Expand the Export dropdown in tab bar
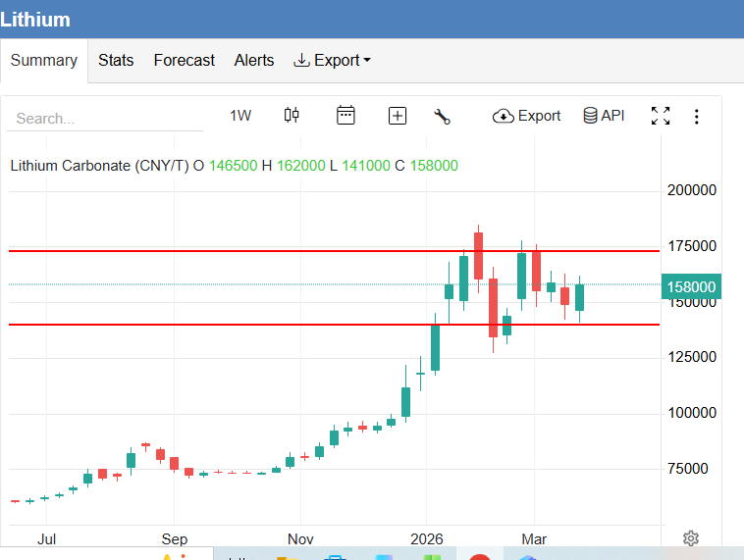Viewport: 744px width, 560px height. point(333,61)
